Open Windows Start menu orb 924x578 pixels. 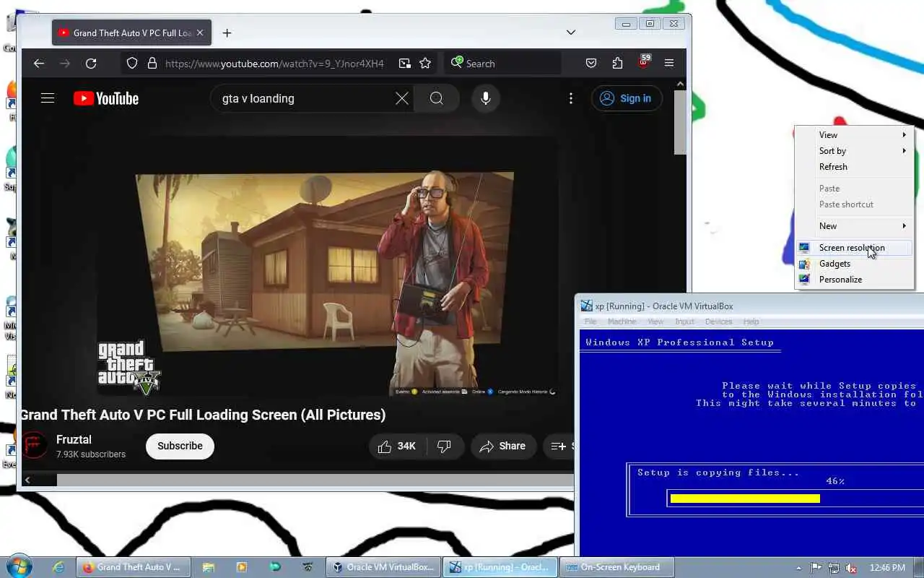(x=19, y=567)
